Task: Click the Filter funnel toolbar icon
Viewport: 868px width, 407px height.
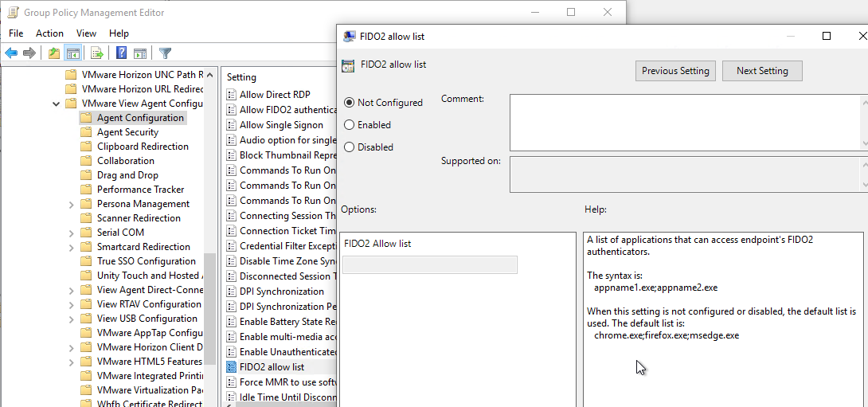Action: (x=165, y=53)
